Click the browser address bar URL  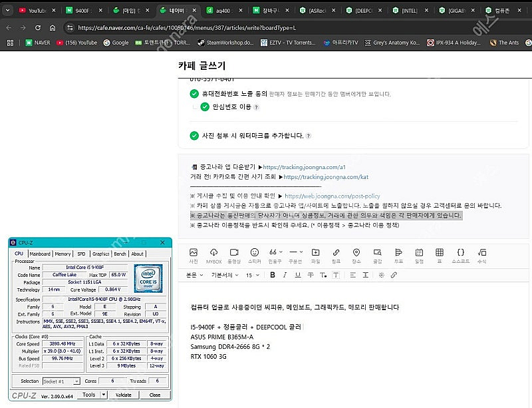[187, 27]
